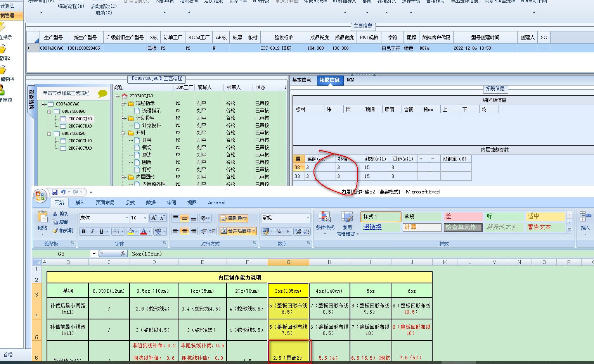594x364 pixels.
Task: Save the workbook via quick access toolbar
Action: tap(55, 192)
